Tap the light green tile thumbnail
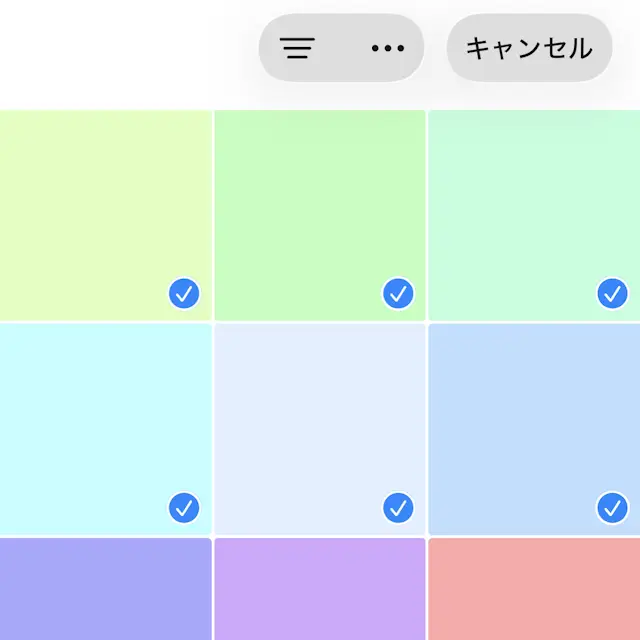Viewport: 640px width, 640px height. 319,214
